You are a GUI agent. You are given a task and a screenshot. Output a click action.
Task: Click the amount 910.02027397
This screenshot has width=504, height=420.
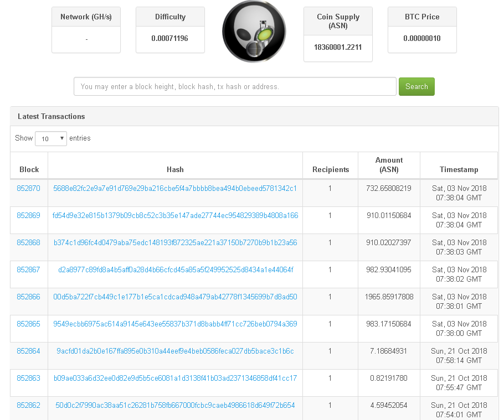click(389, 243)
